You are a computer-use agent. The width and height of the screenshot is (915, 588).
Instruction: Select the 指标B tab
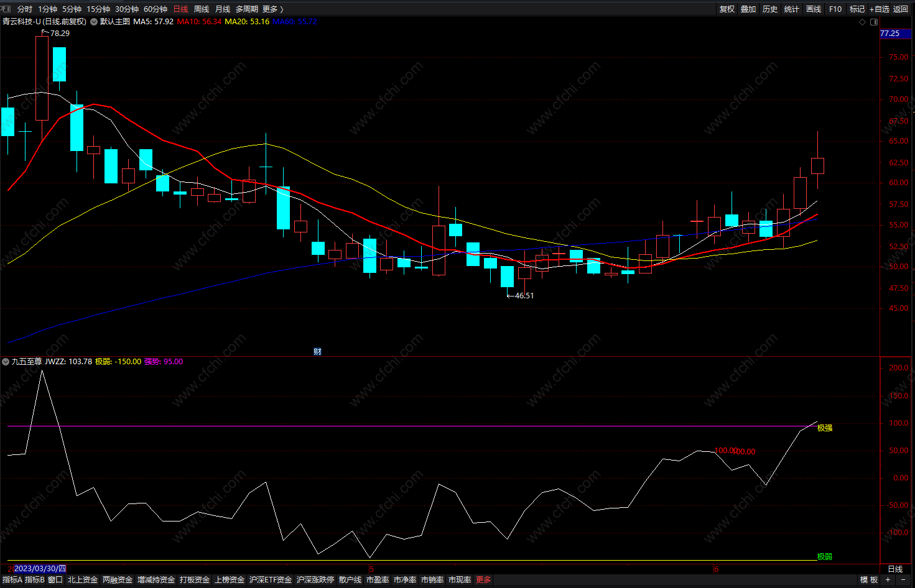[35, 580]
